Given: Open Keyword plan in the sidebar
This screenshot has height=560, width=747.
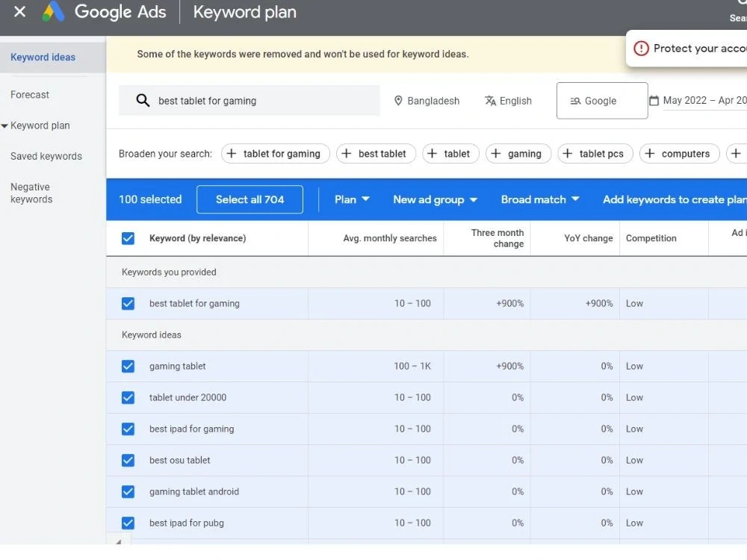Looking at the screenshot, I should [40, 125].
